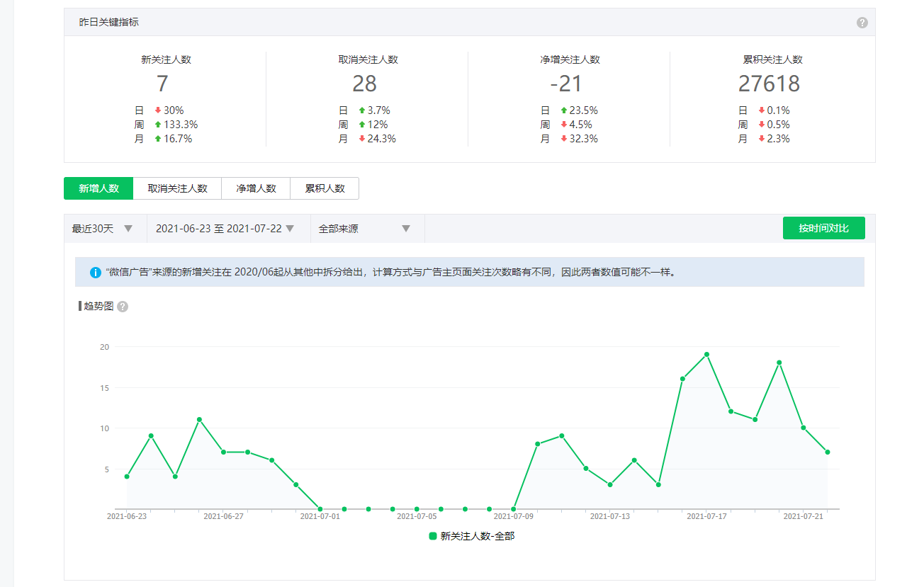Expand the 全部来源 source dropdown
This screenshot has width=924, height=587.
(x=367, y=229)
